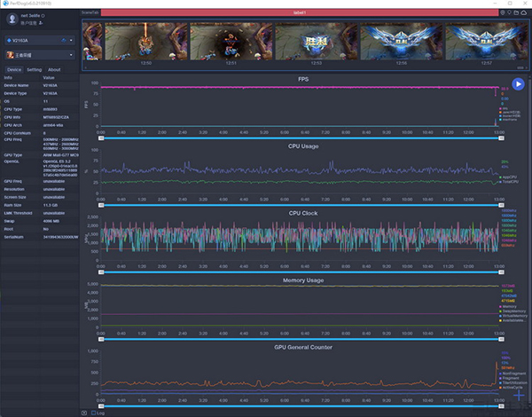Click the location pin icon in top bar

point(503,12)
